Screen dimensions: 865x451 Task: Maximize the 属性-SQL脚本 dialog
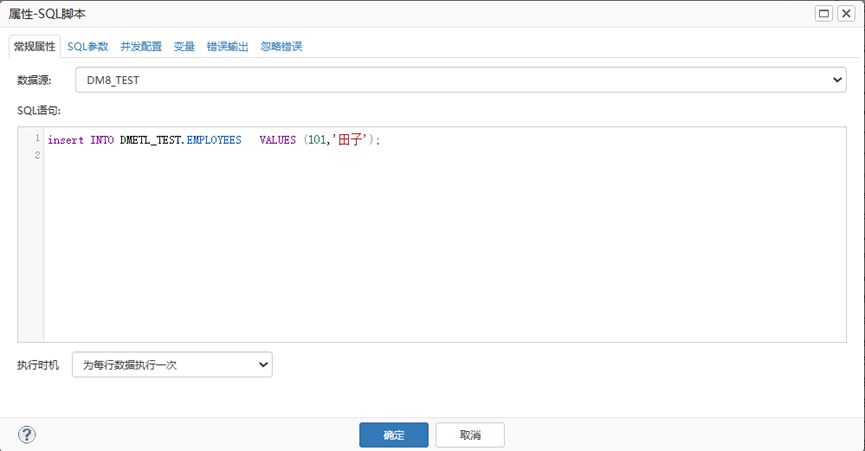coord(824,13)
